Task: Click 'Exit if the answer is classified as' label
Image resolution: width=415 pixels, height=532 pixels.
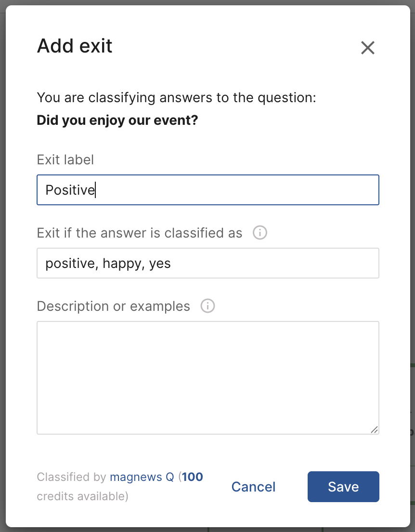Action: click(x=140, y=233)
